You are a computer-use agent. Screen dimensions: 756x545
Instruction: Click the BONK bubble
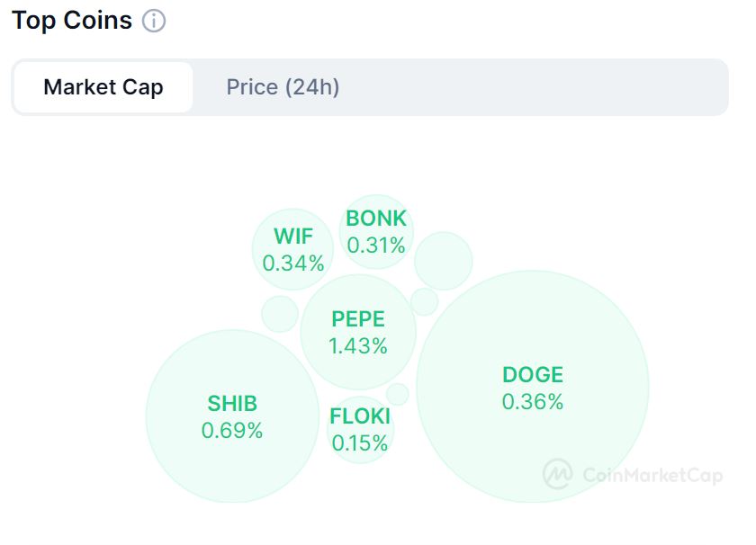(376, 230)
